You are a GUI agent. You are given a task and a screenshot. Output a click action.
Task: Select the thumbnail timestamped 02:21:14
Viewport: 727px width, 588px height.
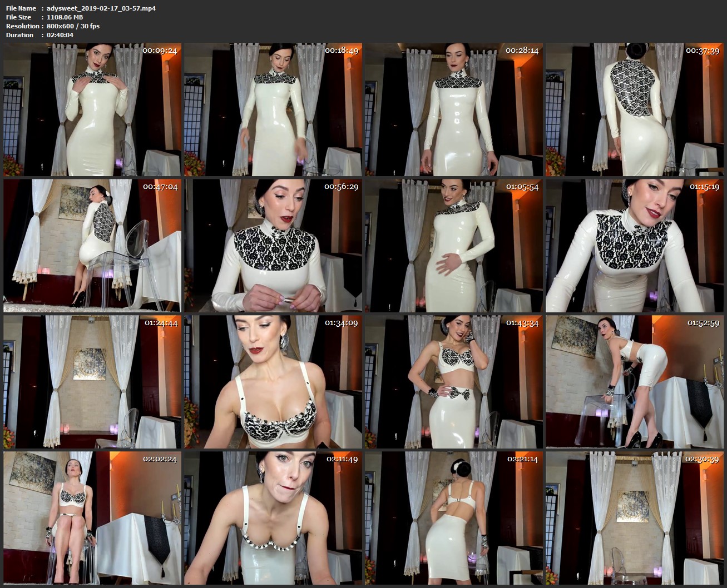[454, 518]
